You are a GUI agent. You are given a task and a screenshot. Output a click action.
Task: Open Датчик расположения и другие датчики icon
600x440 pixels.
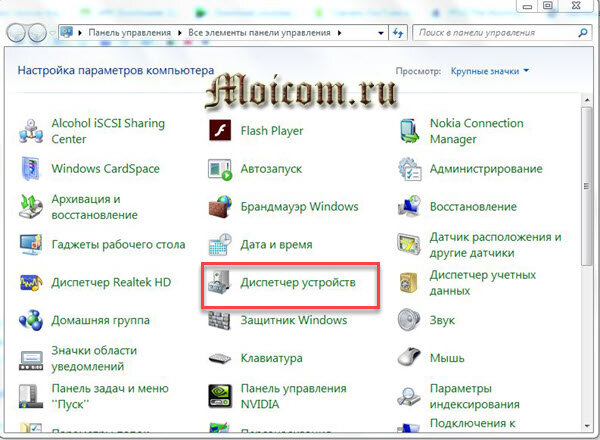pos(409,244)
